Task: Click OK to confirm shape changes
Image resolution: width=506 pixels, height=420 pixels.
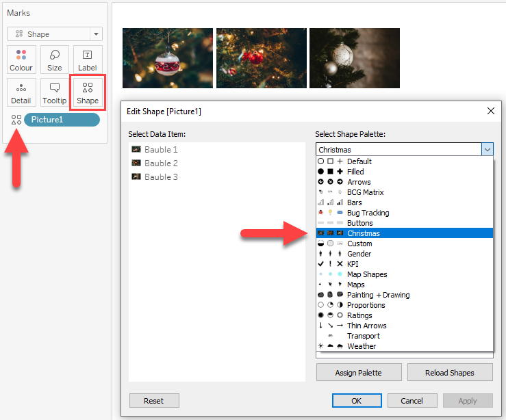Action: point(357,401)
